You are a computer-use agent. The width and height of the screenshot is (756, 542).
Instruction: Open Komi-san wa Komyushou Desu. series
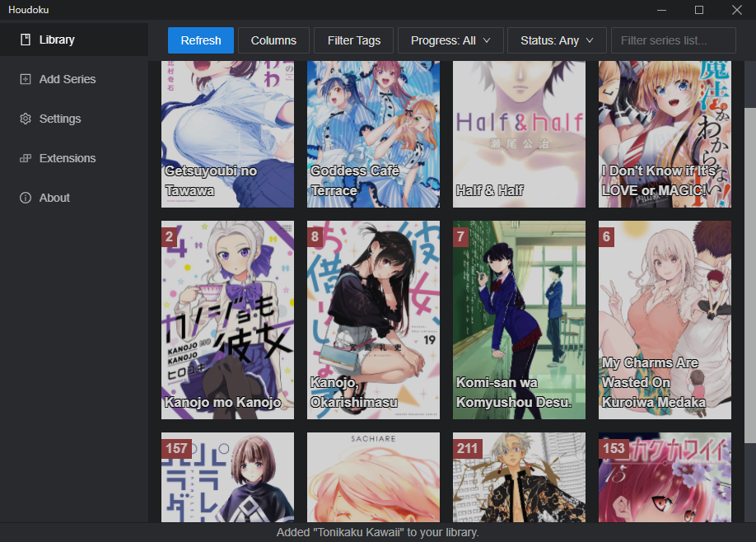[519, 320]
